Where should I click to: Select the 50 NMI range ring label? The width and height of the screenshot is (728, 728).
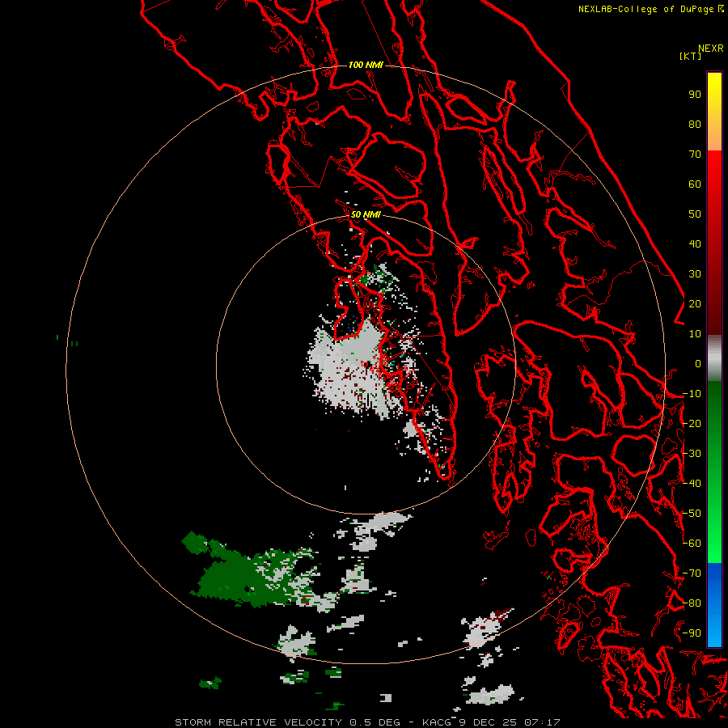coord(366,214)
